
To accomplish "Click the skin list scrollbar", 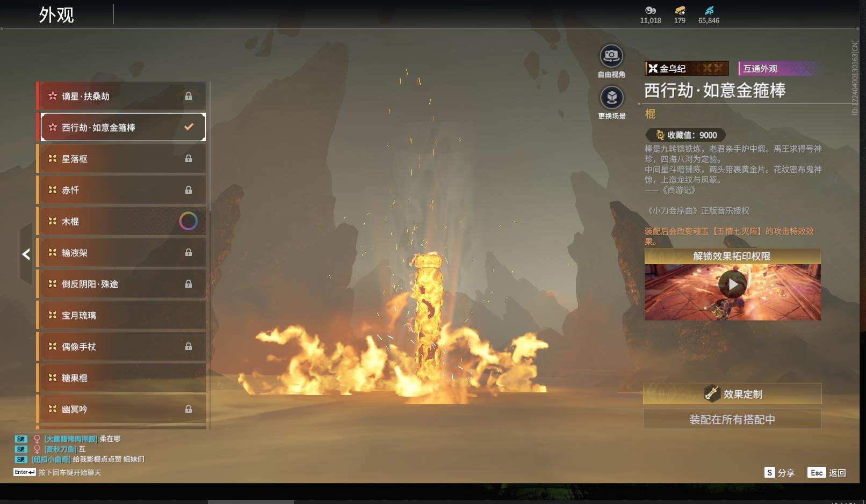I will tap(210, 147).
